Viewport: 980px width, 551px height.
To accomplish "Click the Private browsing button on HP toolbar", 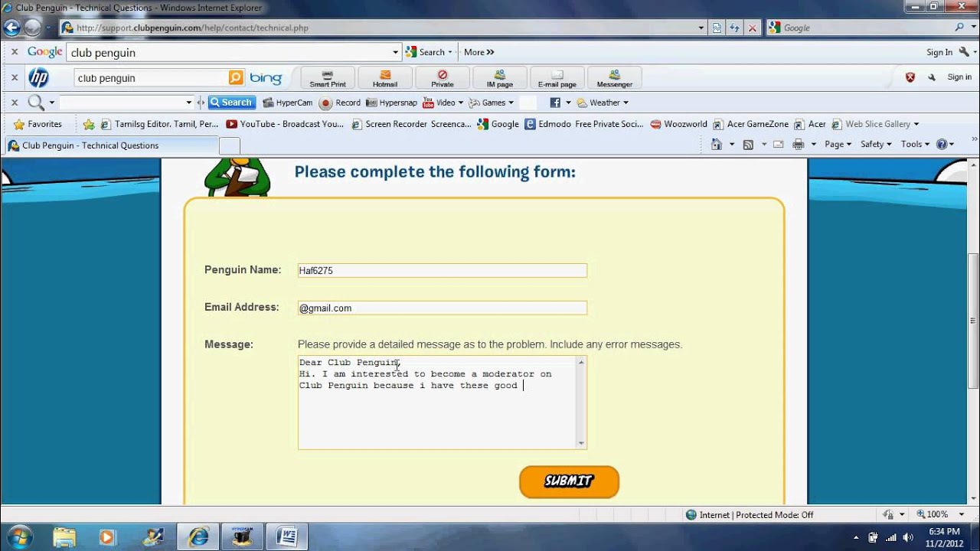I will coord(442,78).
